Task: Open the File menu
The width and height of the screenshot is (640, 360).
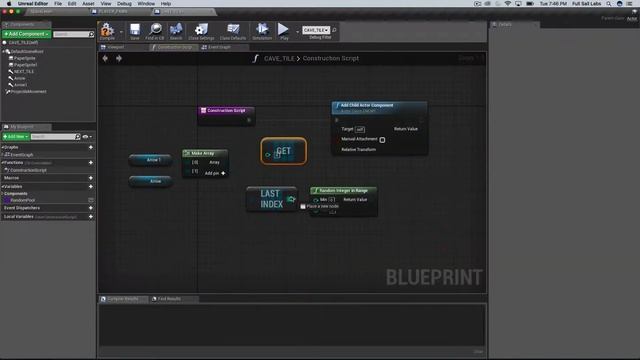Action: coord(58,4)
